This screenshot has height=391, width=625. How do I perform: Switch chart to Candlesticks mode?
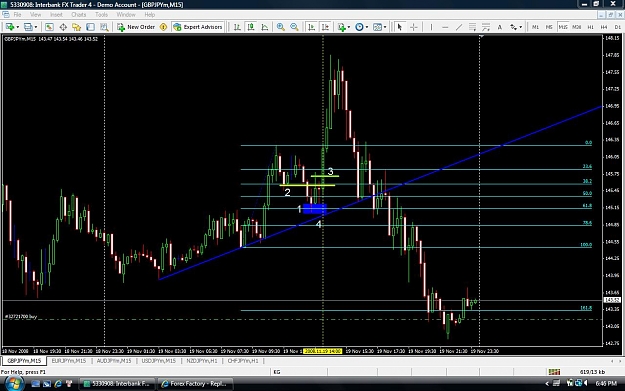251,27
